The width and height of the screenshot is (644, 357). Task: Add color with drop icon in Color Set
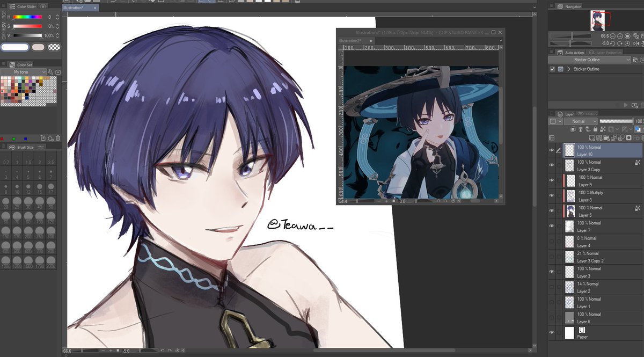[50, 138]
